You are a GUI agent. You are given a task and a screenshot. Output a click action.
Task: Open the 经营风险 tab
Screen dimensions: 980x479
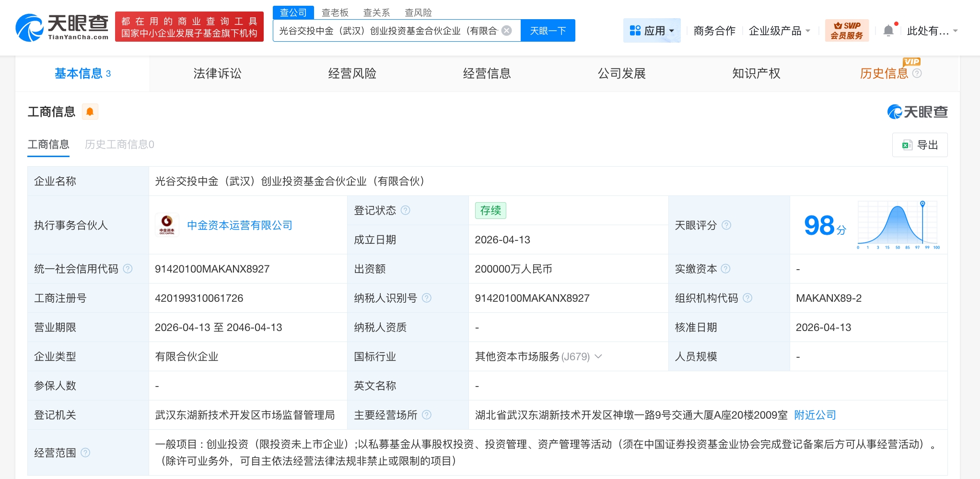352,73
